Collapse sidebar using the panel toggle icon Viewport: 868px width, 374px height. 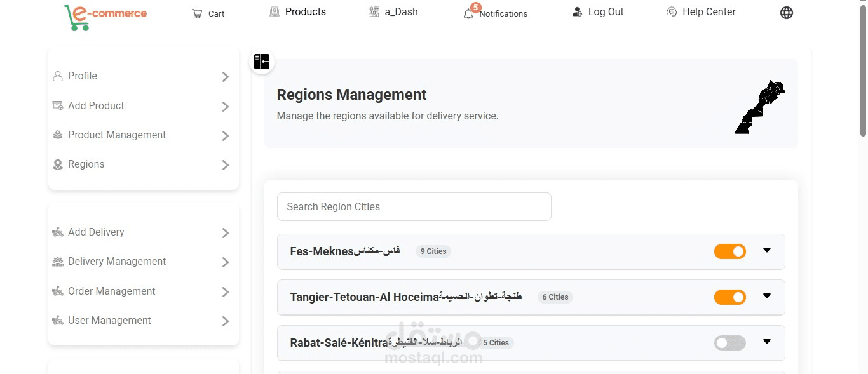point(262,62)
